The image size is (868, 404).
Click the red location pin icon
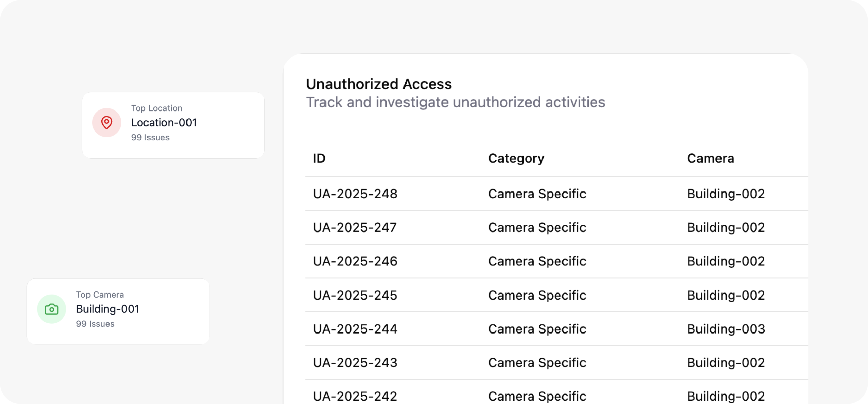(106, 122)
